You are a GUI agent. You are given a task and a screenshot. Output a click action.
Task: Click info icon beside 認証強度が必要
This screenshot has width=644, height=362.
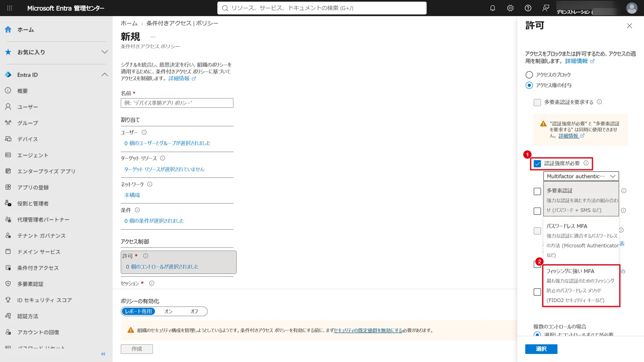[x=586, y=163]
